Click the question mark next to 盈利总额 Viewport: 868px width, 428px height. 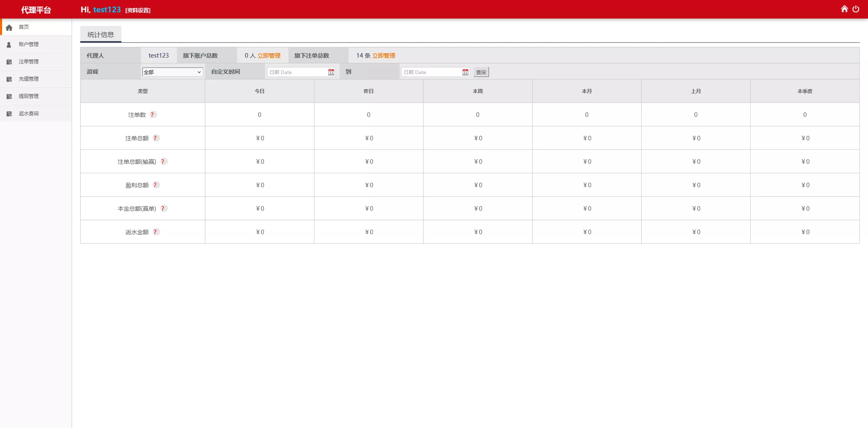coord(155,185)
